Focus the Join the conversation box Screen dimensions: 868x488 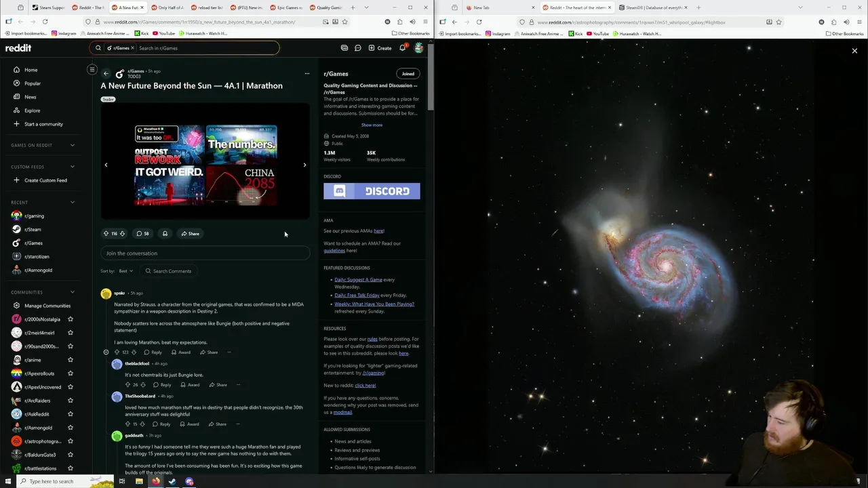205,253
